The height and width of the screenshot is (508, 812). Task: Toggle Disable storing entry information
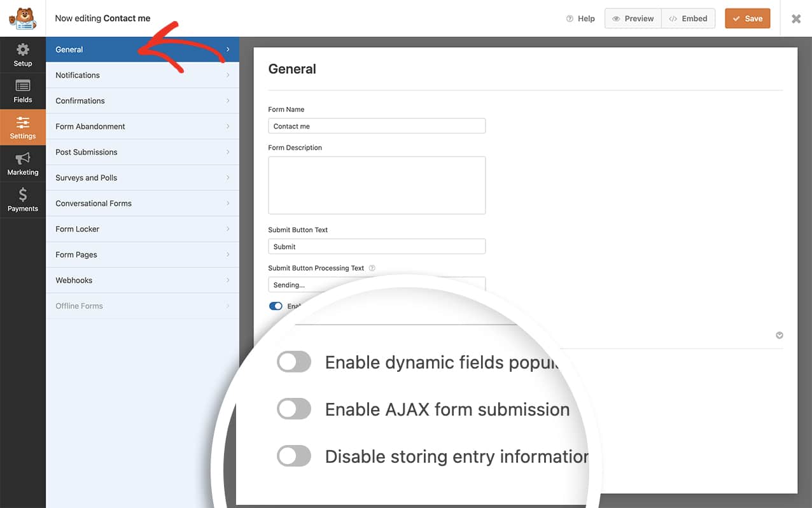pos(293,456)
